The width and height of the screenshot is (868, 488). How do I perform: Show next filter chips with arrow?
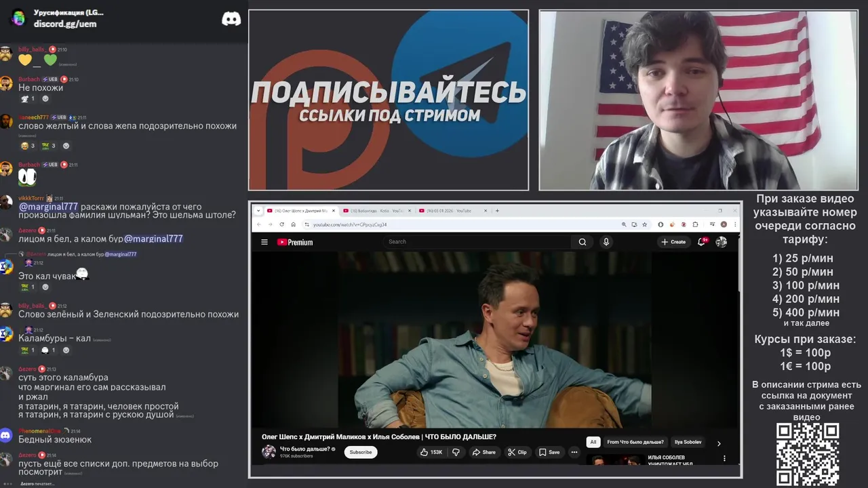point(719,443)
